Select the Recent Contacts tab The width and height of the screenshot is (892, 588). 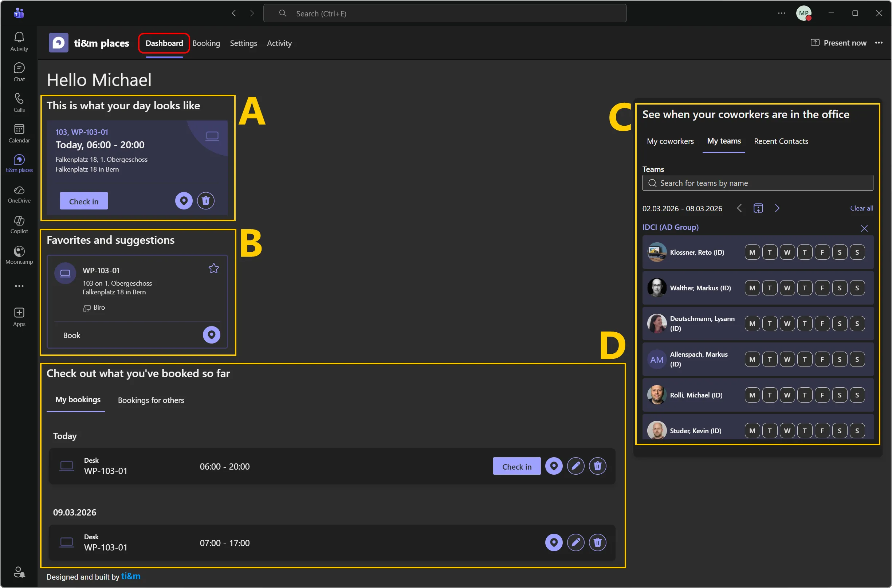tap(781, 141)
